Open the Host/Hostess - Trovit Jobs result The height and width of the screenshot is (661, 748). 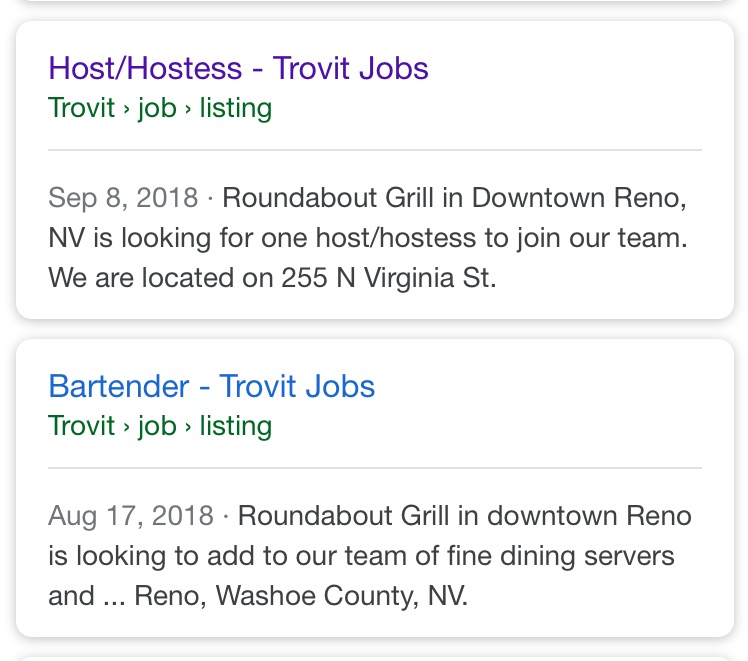click(x=238, y=69)
